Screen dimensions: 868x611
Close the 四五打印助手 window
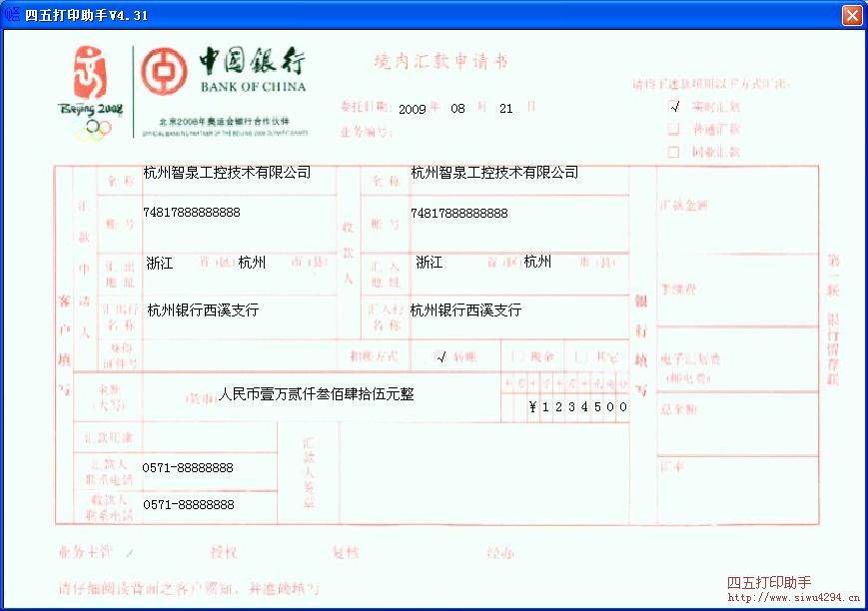852,14
